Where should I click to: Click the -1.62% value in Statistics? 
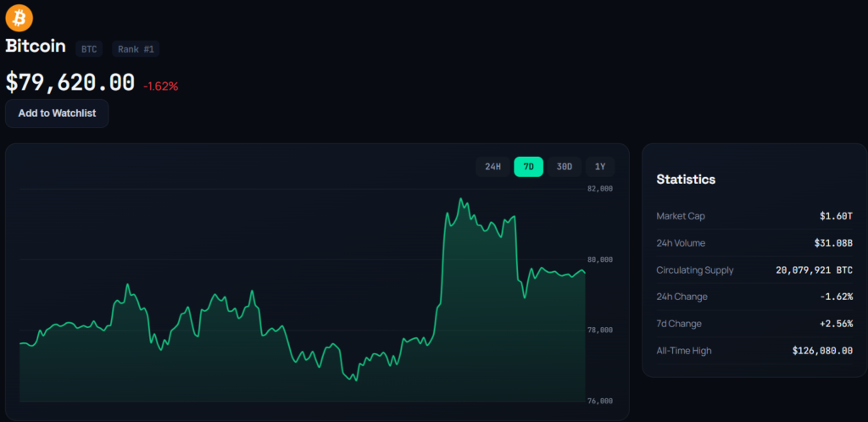click(x=836, y=297)
